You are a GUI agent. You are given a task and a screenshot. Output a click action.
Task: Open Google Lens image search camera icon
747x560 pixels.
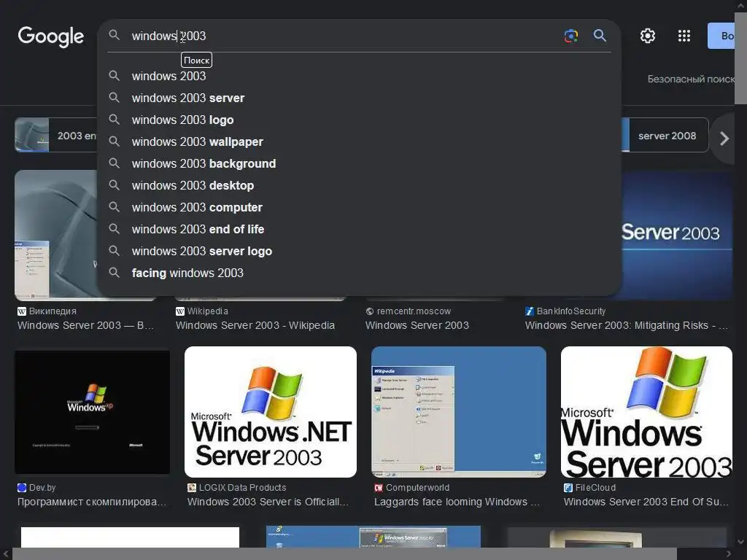pos(570,36)
